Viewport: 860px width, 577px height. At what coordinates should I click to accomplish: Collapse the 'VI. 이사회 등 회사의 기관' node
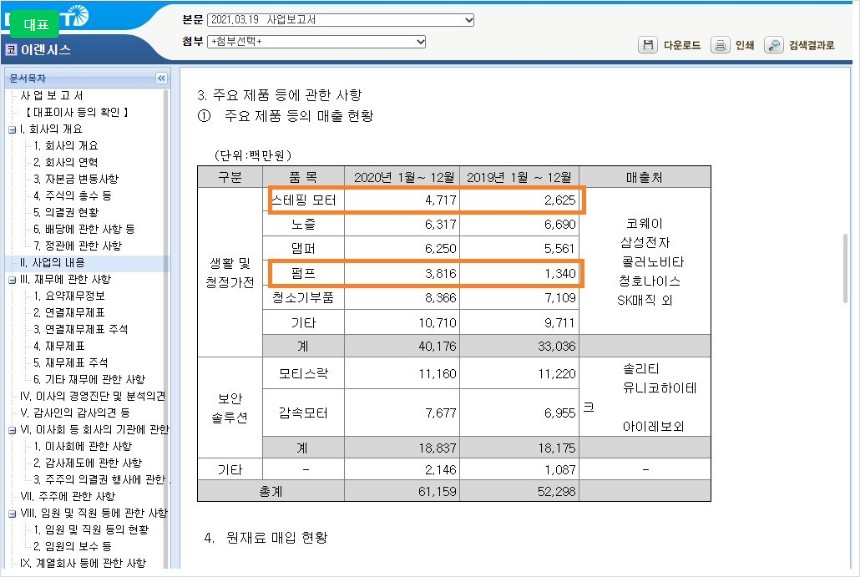(11, 429)
